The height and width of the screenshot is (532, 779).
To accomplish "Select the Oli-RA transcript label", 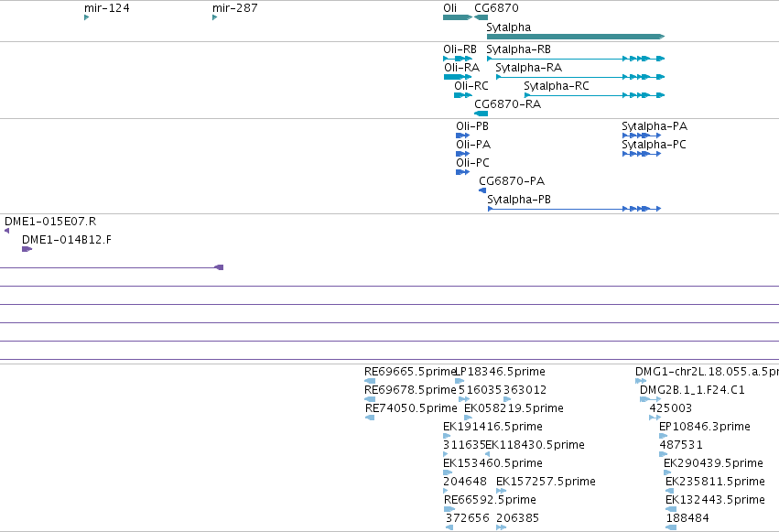I will 461,68.
